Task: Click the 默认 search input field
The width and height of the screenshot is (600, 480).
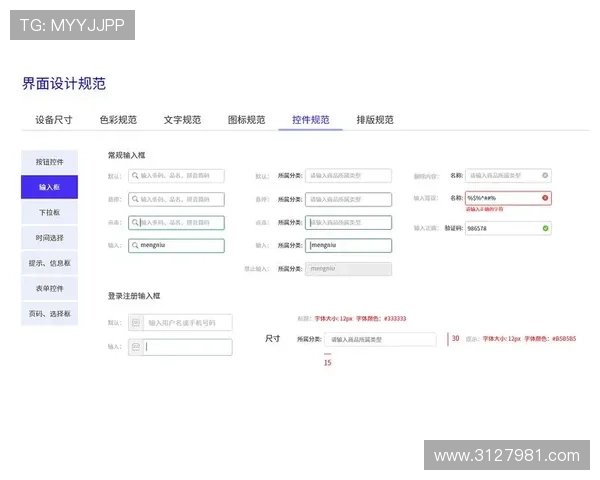Action: coord(176,176)
